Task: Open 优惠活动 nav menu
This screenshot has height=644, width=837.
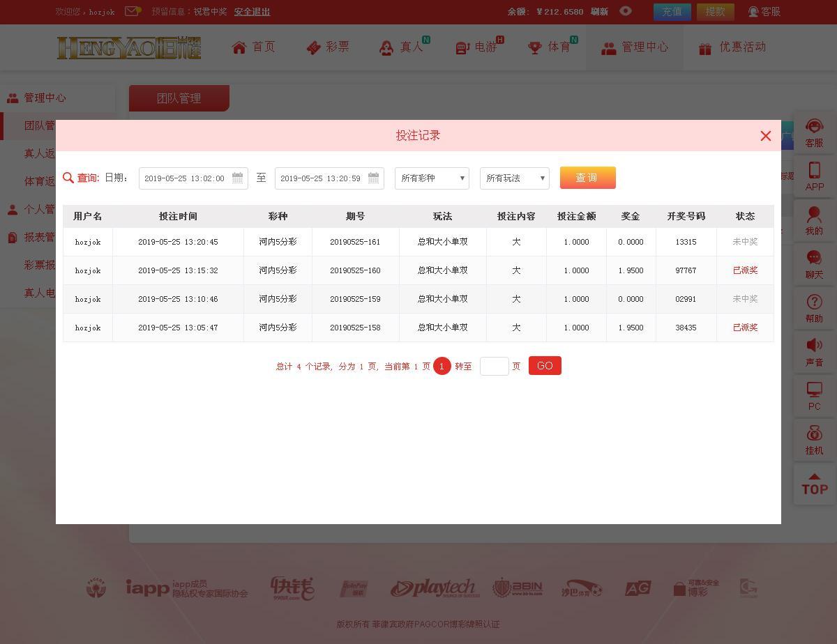Action: (x=732, y=47)
